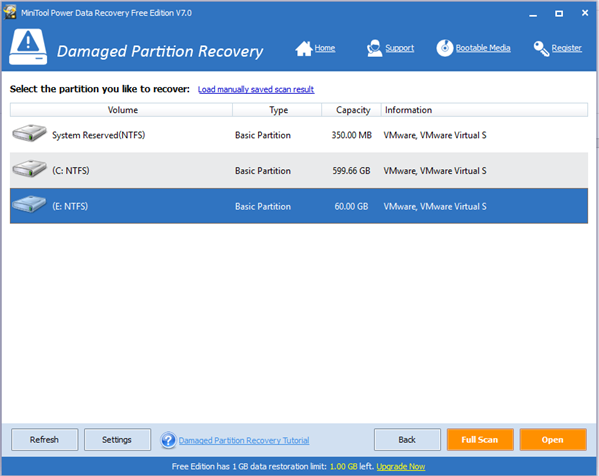Sort by the Capacity column header
The width and height of the screenshot is (599, 476).
coord(352,110)
